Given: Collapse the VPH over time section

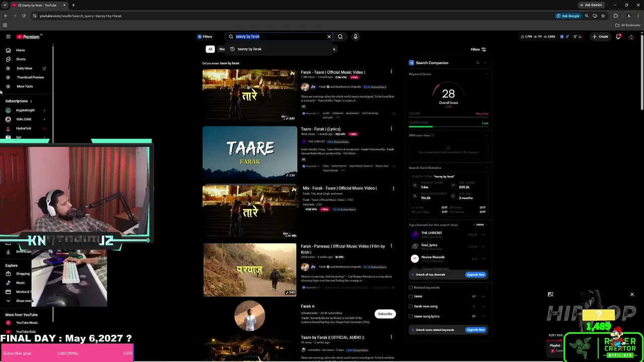Looking at the screenshot, I should click(487, 135).
